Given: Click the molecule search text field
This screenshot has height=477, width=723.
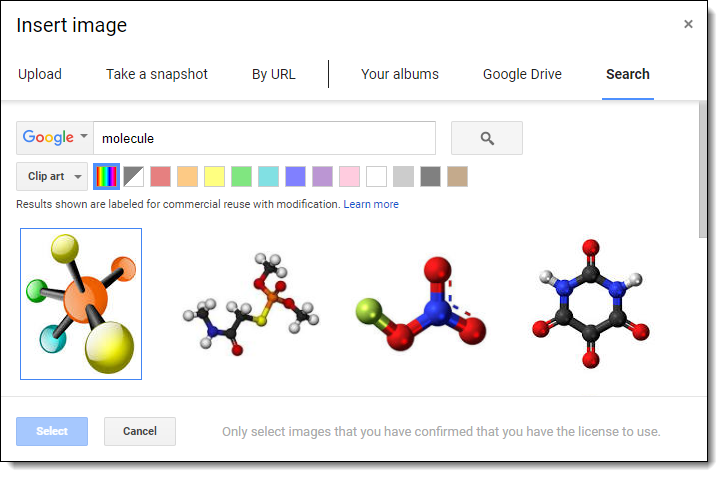Looking at the screenshot, I should (265, 138).
